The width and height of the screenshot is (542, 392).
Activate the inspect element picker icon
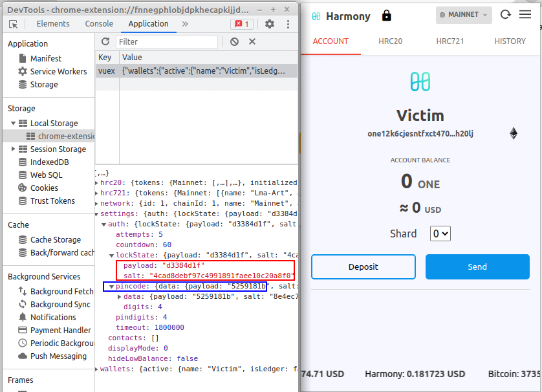[14, 24]
